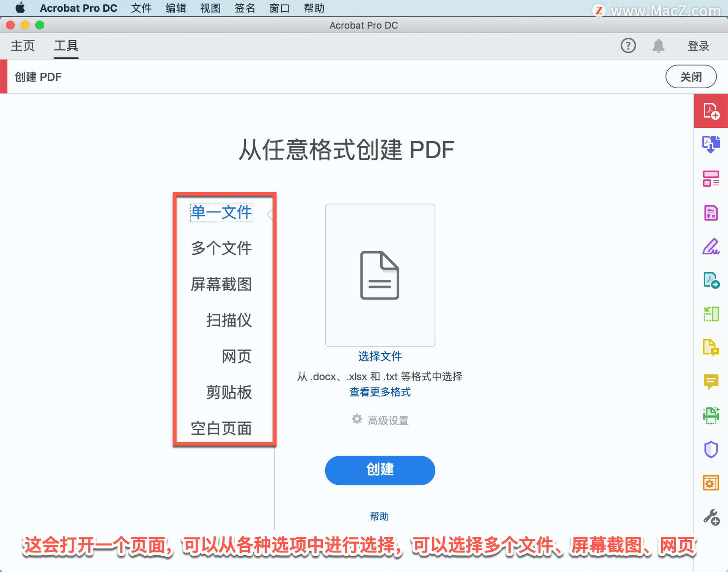Viewport: 728px width, 572px height.
Task: Click the document placeholder thumbnail
Action: [x=380, y=275]
